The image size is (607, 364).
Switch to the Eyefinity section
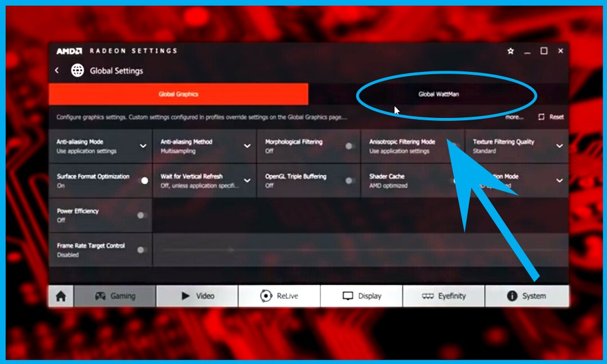pyautogui.click(x=444, y=296)
